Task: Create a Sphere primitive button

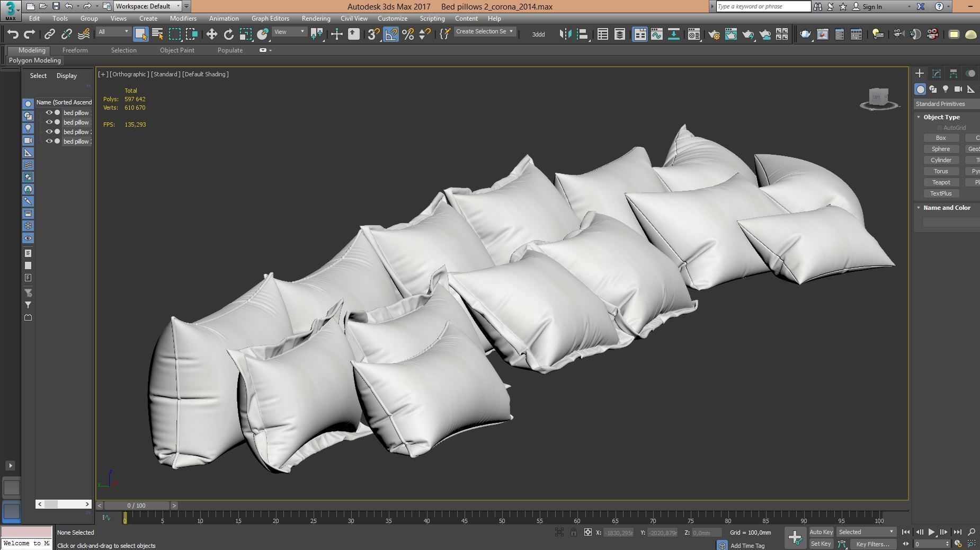Action: (x=941, y=149)
